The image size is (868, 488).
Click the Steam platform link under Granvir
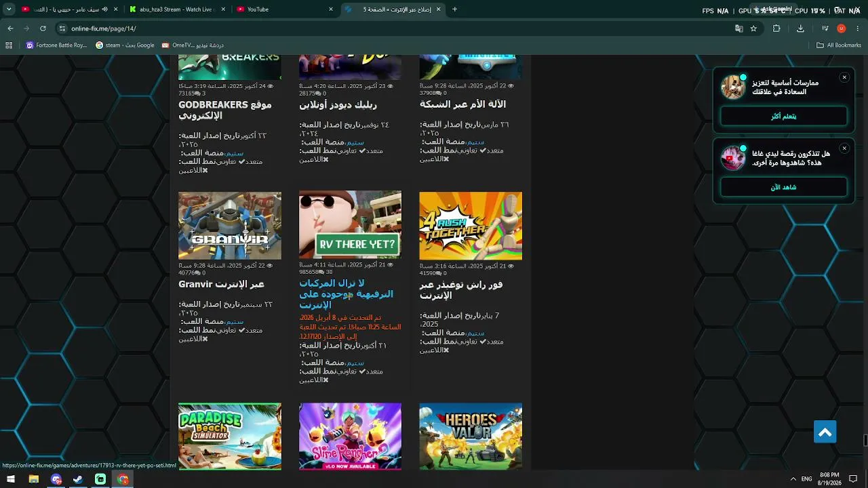(234, 322)
